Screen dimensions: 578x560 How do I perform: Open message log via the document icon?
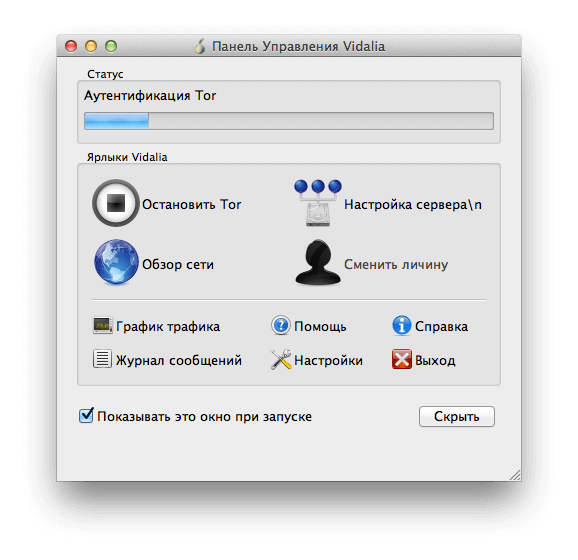pyautogui.click(x=102, y=359)
